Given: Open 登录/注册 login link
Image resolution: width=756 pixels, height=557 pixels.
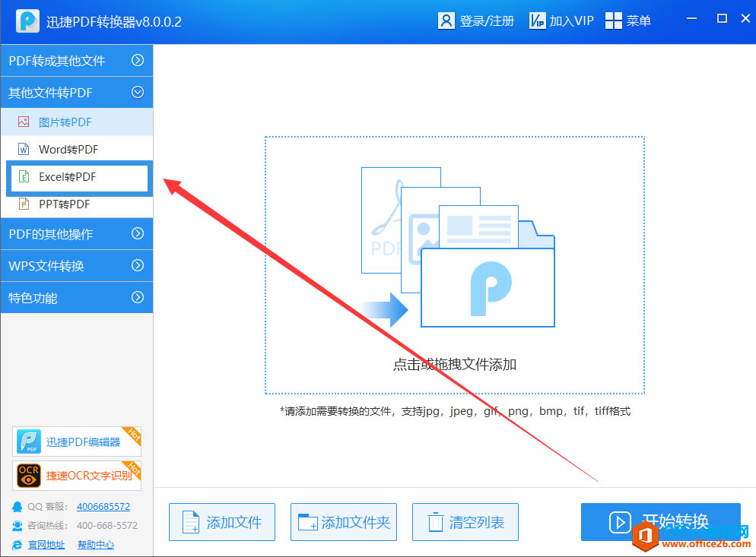Looking at the screenshot, I should [487, 21].
